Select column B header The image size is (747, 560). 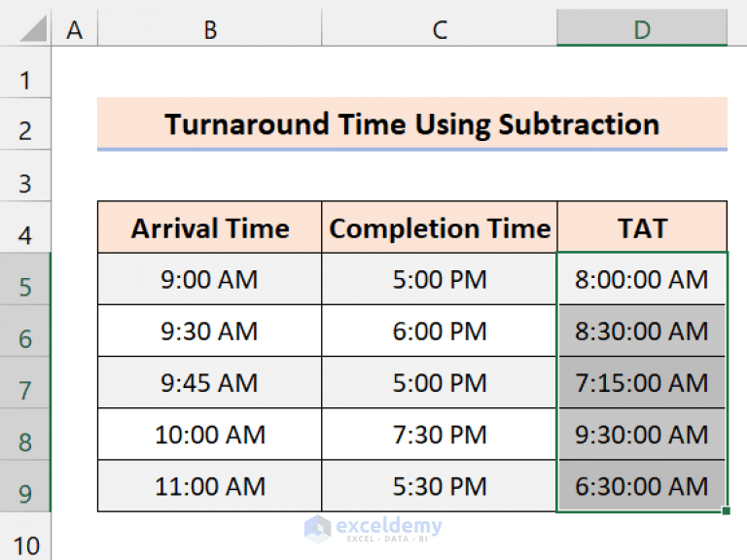click(210, 28)
